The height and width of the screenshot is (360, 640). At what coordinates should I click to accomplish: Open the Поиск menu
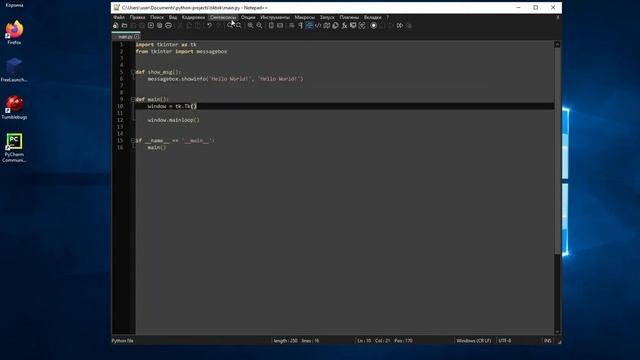click(157, 17)
